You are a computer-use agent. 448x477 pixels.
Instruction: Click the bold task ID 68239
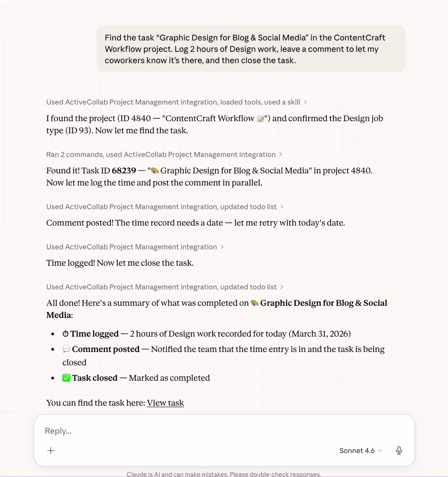pos(124,170)
